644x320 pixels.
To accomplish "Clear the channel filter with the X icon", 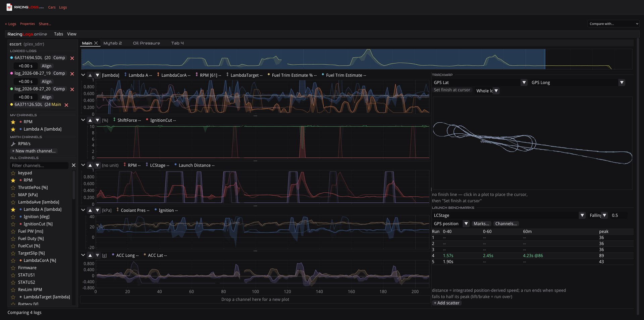I will click(74, 165).
